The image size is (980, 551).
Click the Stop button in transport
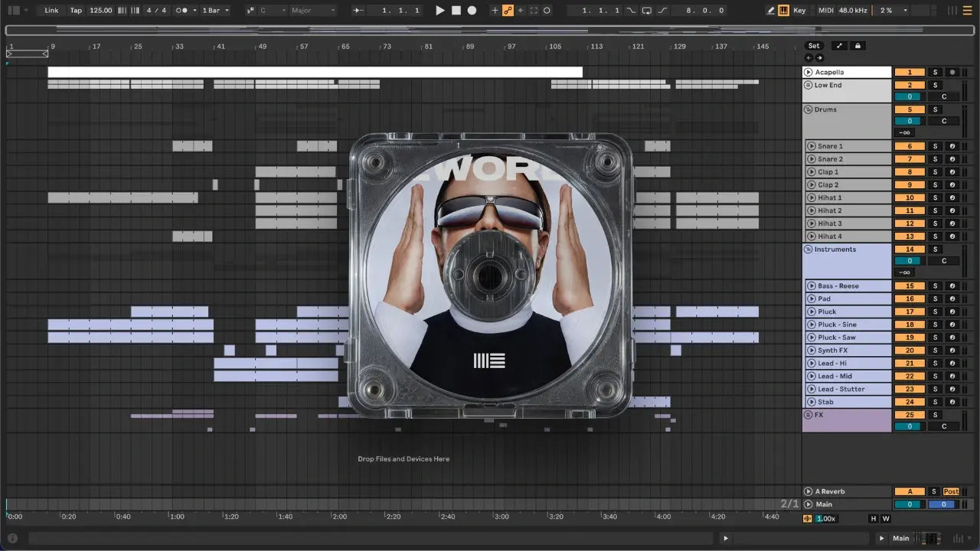456,11
